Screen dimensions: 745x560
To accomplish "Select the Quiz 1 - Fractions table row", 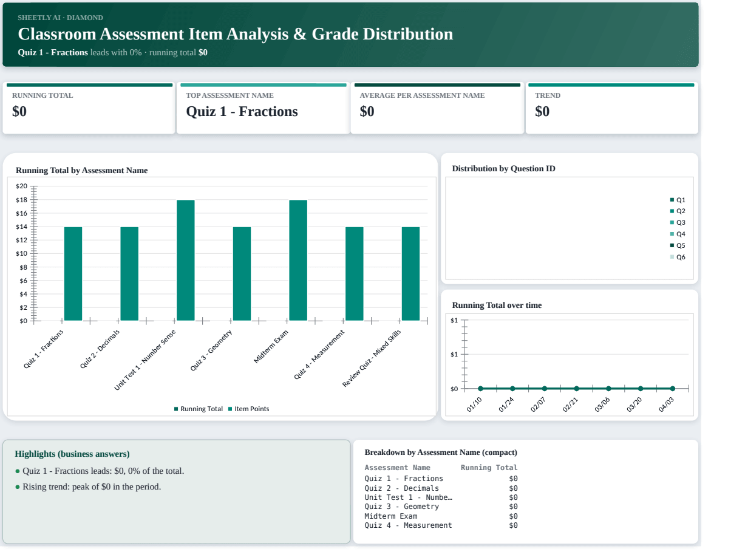I will click(x=441, y=479).
